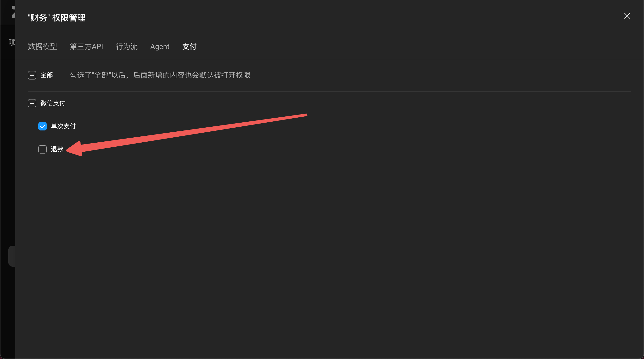644x359 pixels.
Task: Select the 行为流 tab
Action: coord(127,46)
